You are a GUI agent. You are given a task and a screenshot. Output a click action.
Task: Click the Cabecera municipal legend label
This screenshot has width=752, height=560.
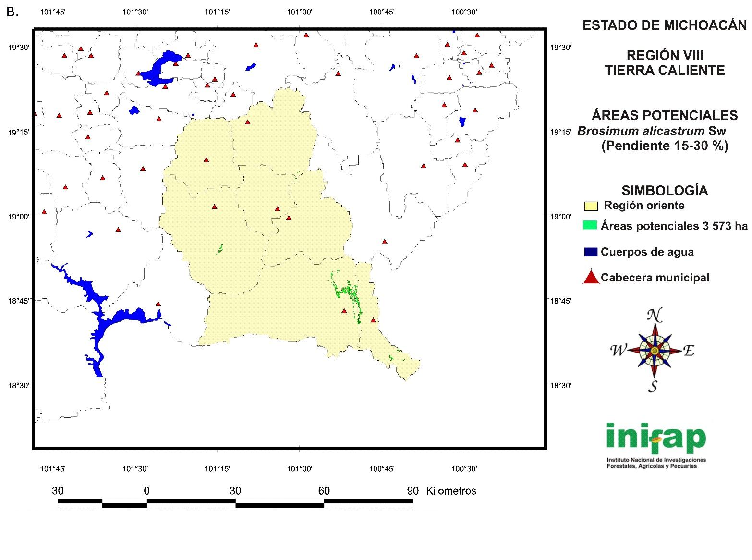point(655,278)
